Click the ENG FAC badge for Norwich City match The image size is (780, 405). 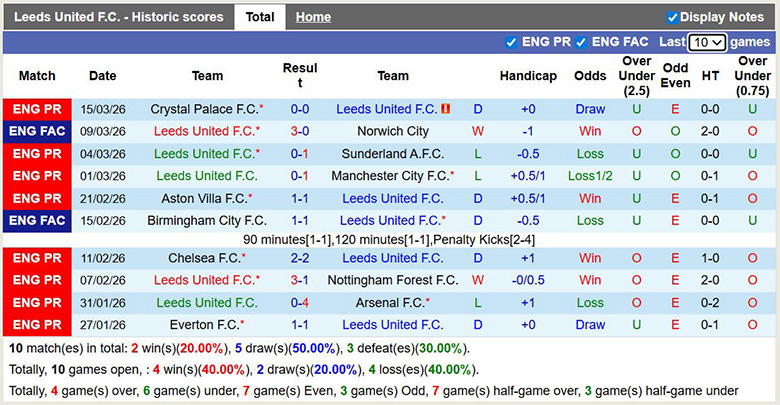(37, 131)
